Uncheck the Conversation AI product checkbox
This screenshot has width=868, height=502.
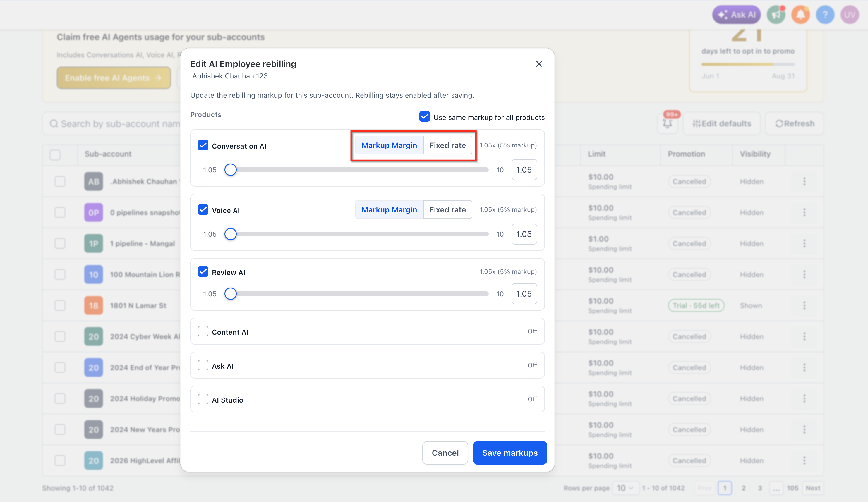click(203, 145)
